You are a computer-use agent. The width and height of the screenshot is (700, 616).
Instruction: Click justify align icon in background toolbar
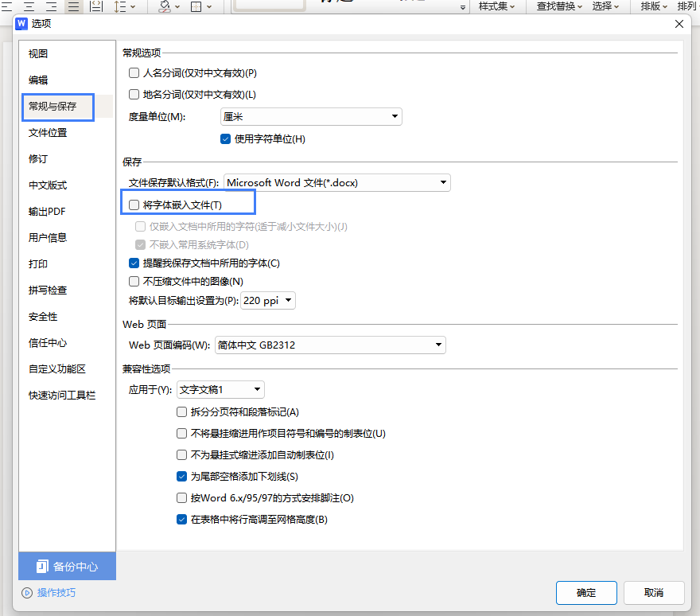click(74, 6)
